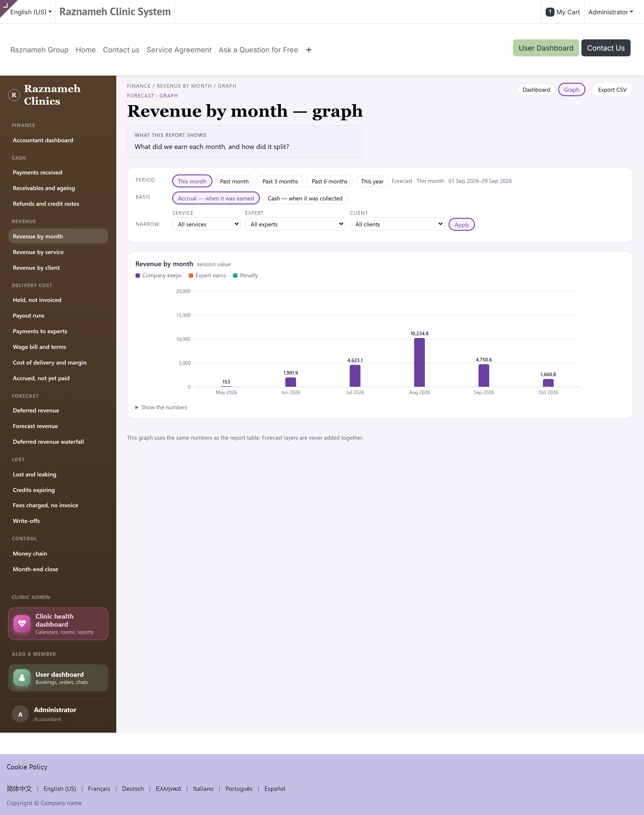Click the User dashboard person icon

coord(22,678)
